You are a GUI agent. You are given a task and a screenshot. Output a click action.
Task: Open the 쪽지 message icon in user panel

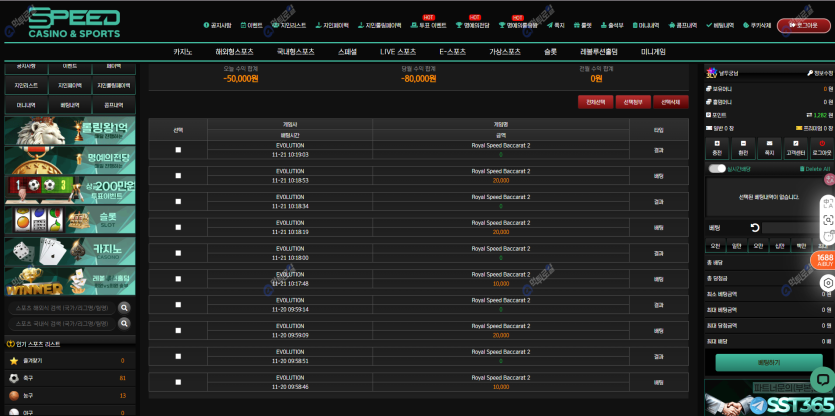tap(769, 148)
